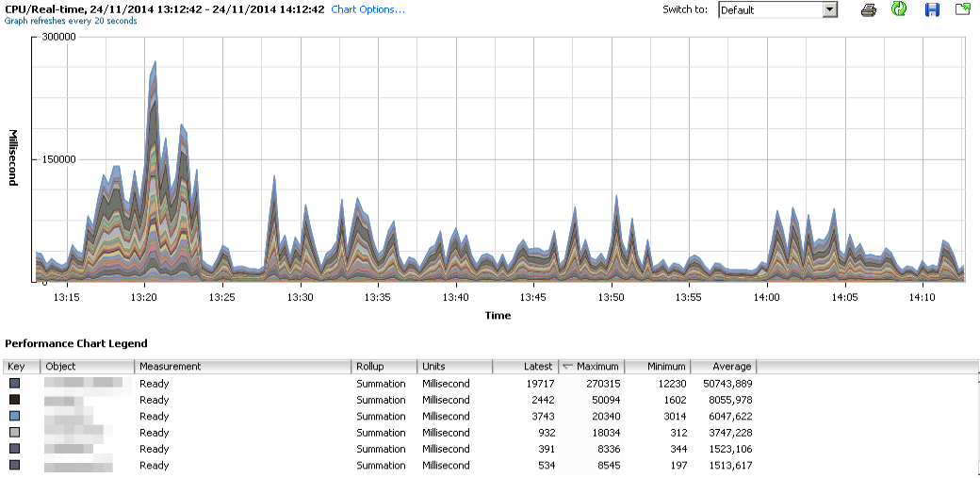Sort legend by Maximum column header
Image resolution: width=980 pixels, height=478 pixels.
[x=596, y=367]
